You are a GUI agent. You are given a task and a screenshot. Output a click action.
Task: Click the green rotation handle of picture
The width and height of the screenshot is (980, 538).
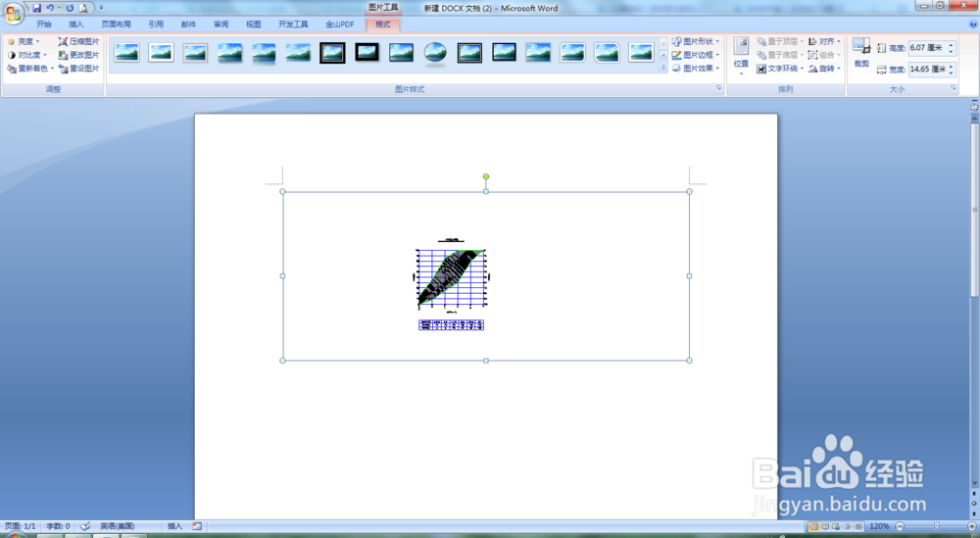[486, 176]
